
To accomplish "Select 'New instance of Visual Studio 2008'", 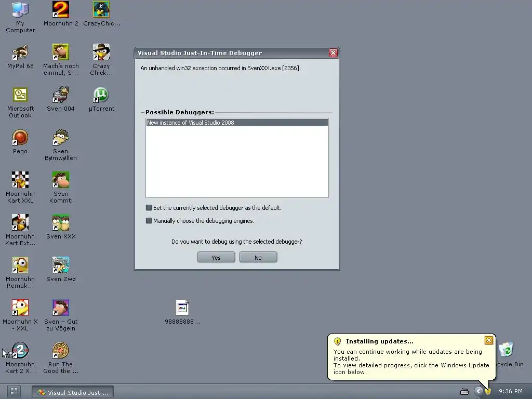I will coord(237,123).
